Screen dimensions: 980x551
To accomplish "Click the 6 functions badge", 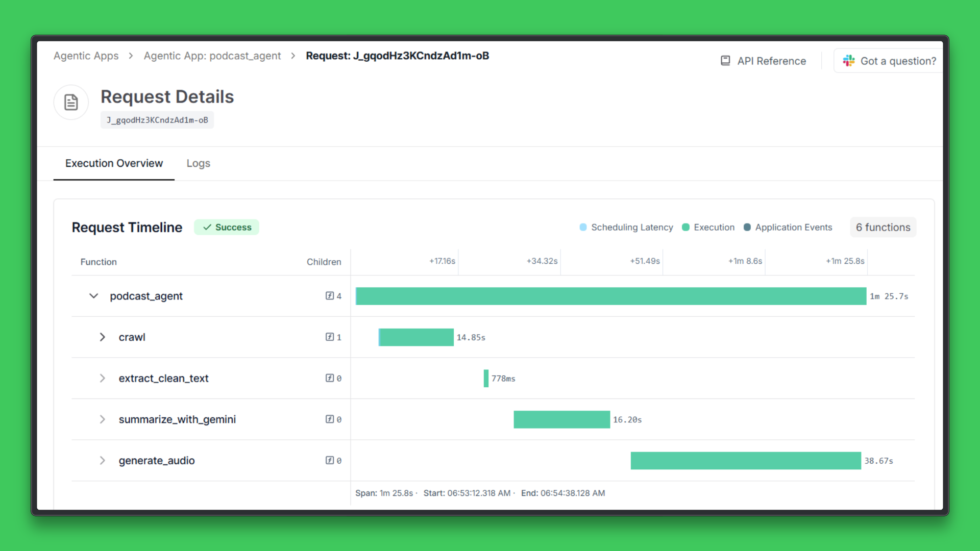I will coord(883,227).
